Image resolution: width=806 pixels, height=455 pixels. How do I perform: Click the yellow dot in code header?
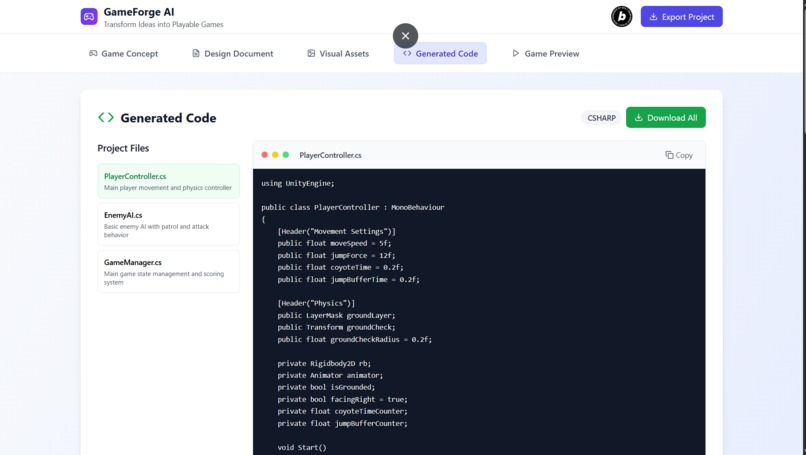click(275, 155)
